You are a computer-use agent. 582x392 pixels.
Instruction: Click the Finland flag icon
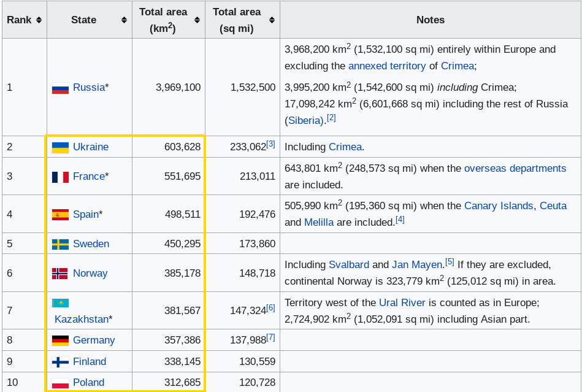pos(60,362)
